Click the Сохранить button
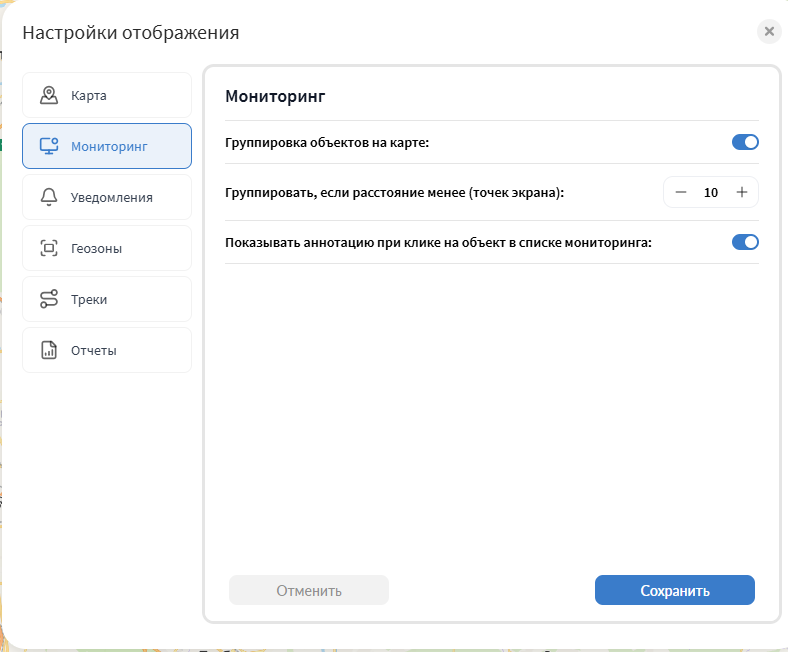Screen dimensions: 788x652 (x=674, y=590)
